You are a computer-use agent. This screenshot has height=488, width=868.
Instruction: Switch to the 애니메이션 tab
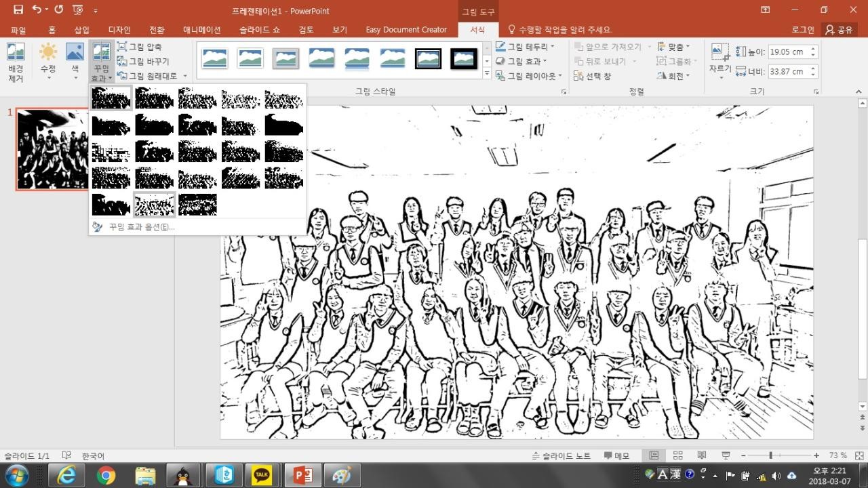pyautogui.click(x=201, y=30)
